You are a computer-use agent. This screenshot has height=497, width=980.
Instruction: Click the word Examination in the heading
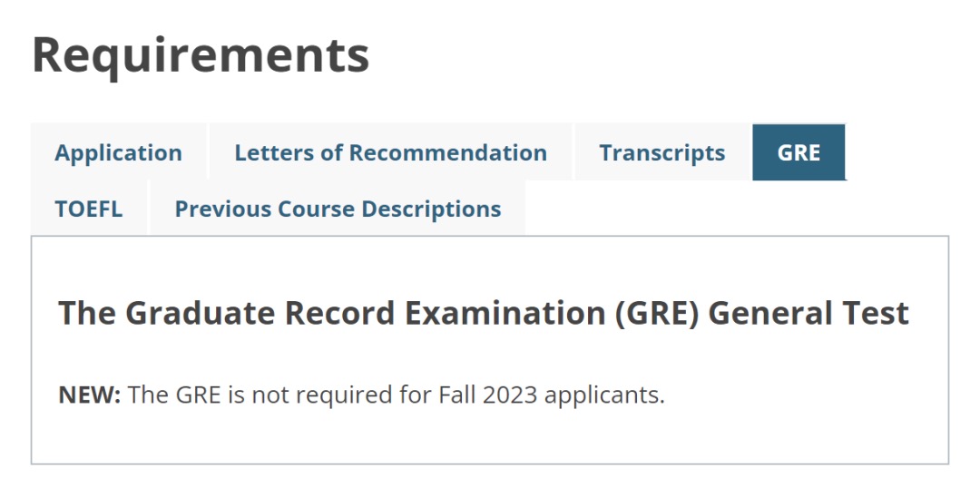pos(505,313)
